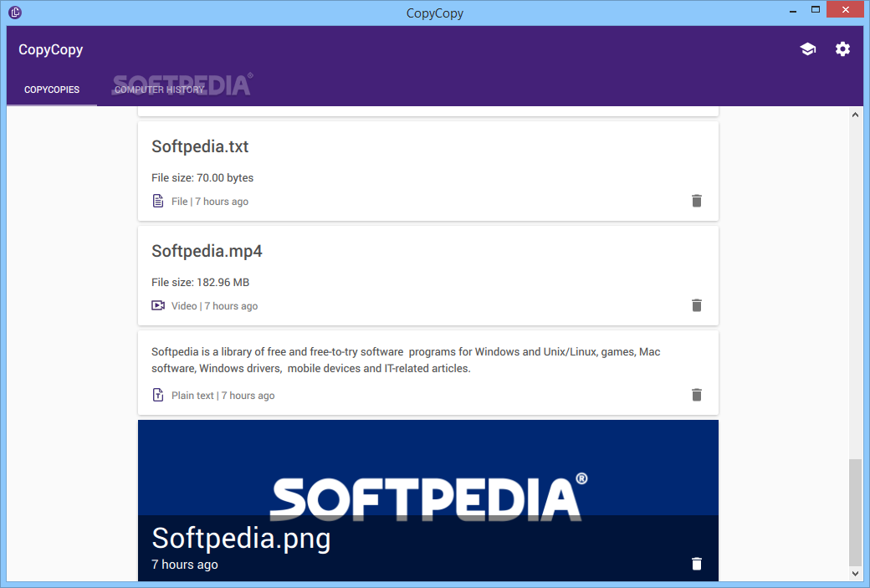Click the 'File | 7 hours ago' label
Image resolution: width=870 pixels, height=588 pixels.
[x=210, y=202]
